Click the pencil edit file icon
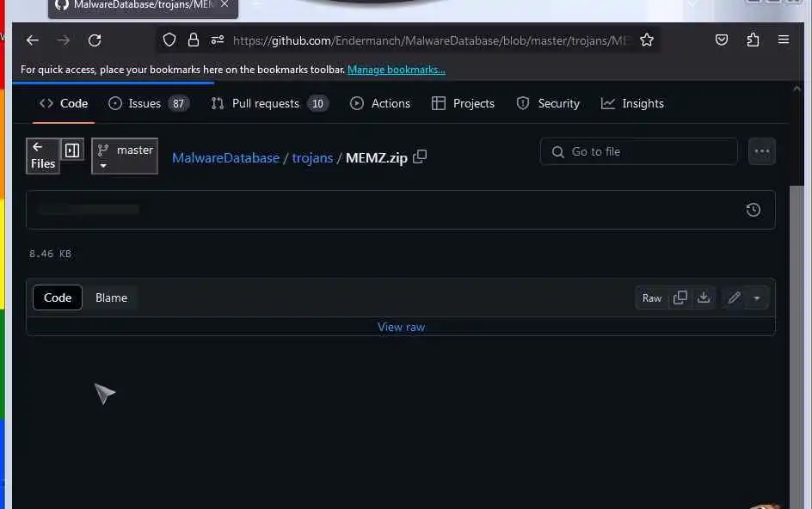The height and width of the screenshot is (509, 812). (734, 297)
